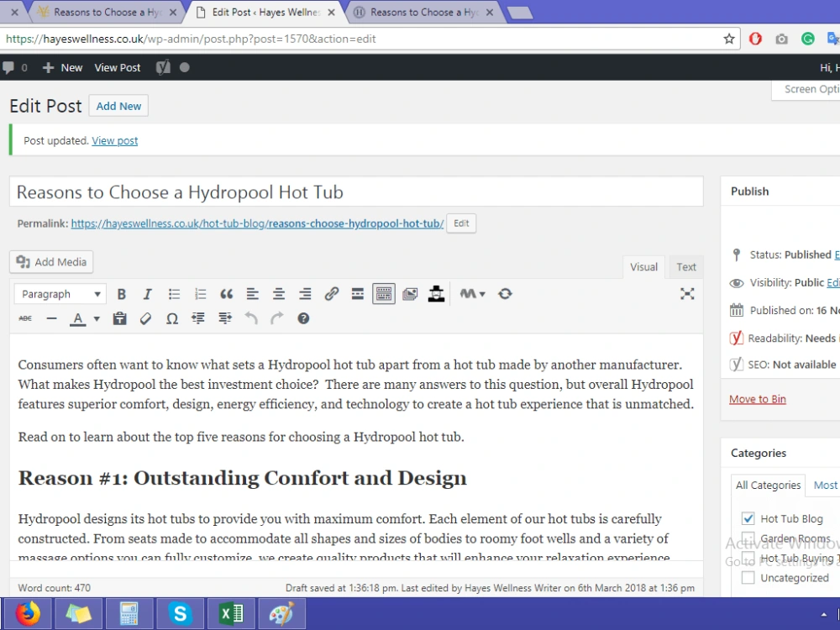
Task: Check the Uncategorized category
Action: click(748, 578)
